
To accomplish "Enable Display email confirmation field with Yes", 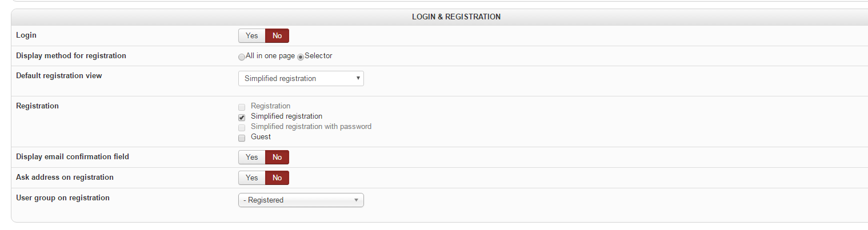I will [x=251, y=157].
